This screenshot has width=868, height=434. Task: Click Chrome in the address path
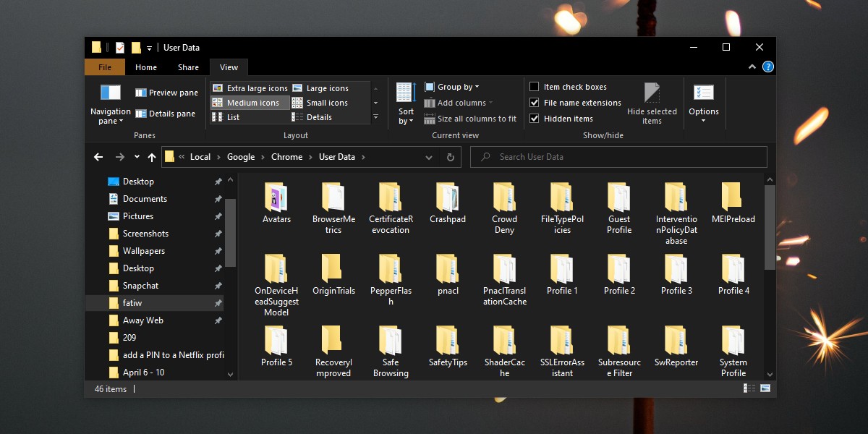tap(287, 157)
